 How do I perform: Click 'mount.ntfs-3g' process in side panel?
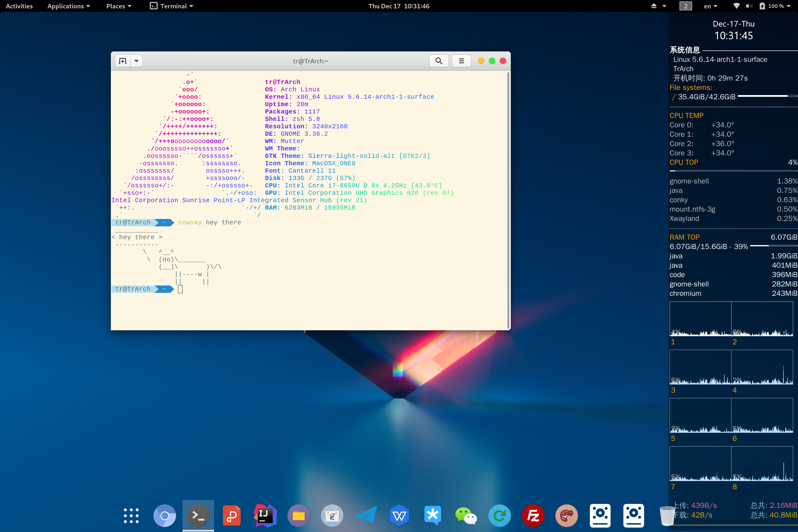coord(692,209)
